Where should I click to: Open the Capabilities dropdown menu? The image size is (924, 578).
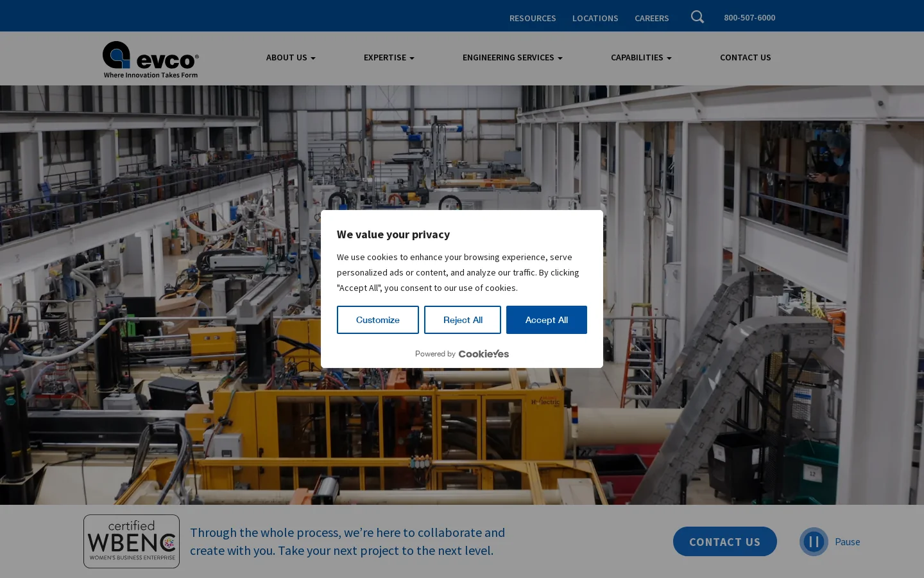tap(641, 58)
